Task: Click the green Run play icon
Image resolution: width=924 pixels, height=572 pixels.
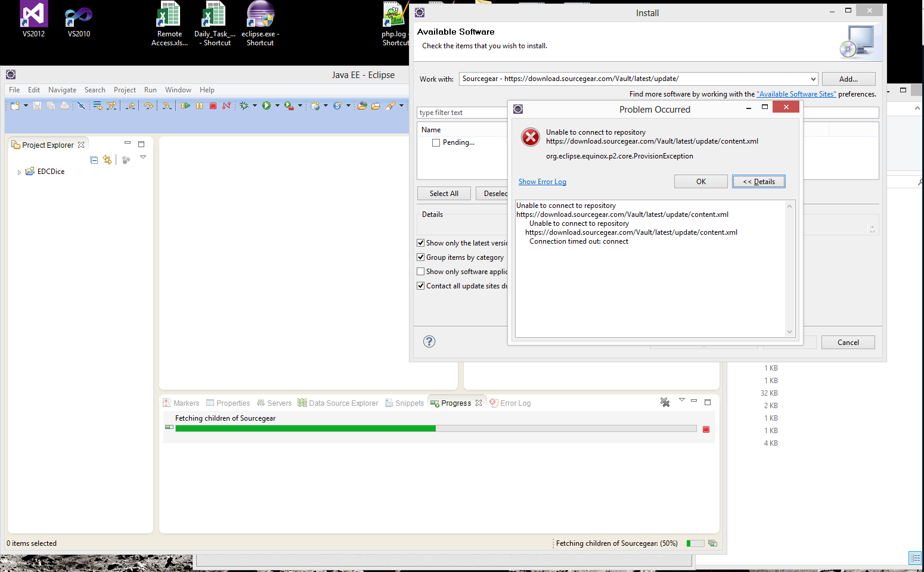Action: 266,105
